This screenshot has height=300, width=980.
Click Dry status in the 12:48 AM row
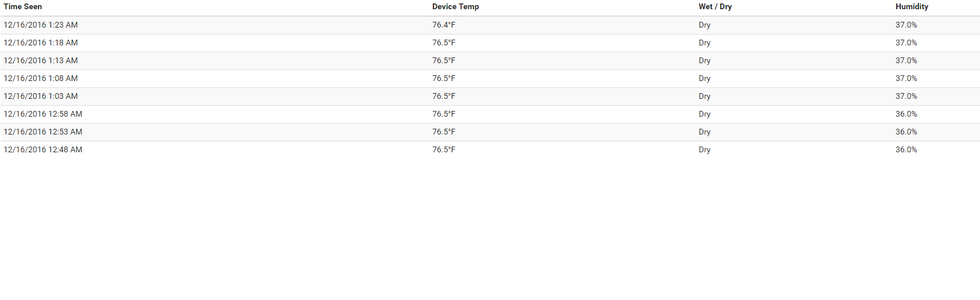(x=704, y=150)
